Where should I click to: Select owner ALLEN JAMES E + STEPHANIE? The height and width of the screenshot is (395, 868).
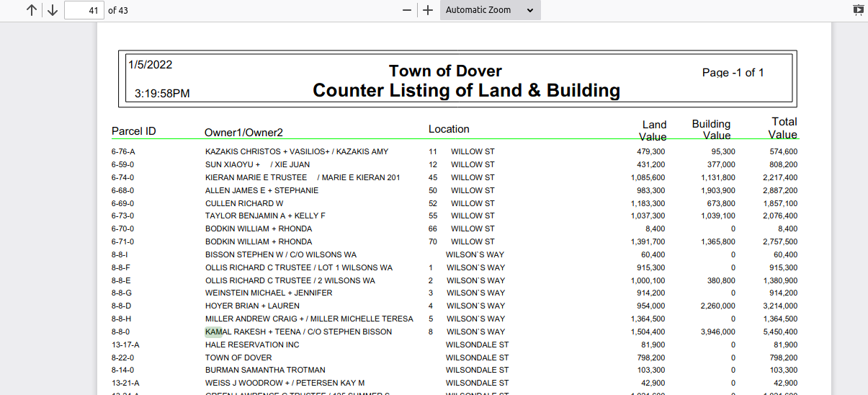pyautogui.click(x=261, y=191)
